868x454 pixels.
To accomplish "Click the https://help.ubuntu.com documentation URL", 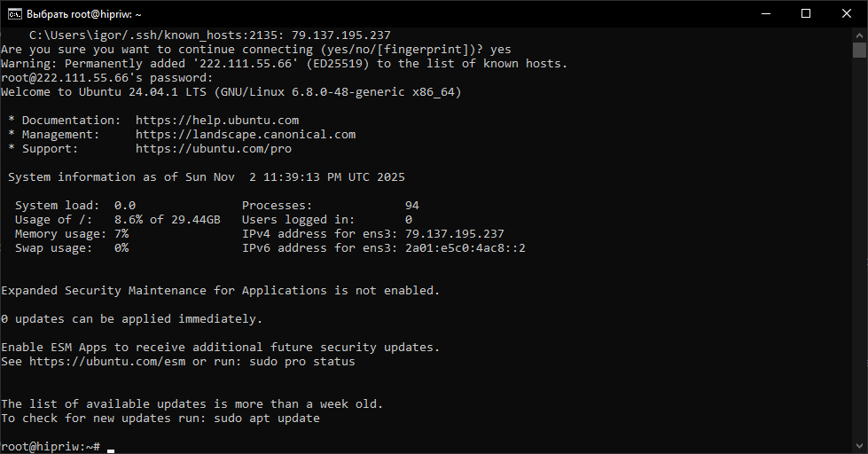I will (x=217, y=121).
